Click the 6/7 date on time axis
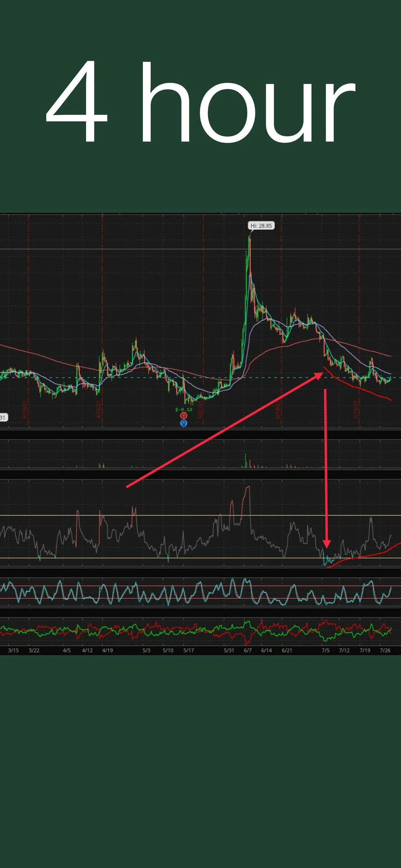Screen dimensions: 401x868 248,650
